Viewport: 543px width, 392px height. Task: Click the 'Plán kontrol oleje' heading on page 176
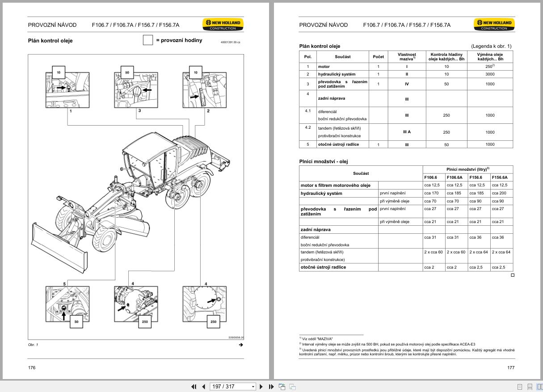[x=50, y=41]
